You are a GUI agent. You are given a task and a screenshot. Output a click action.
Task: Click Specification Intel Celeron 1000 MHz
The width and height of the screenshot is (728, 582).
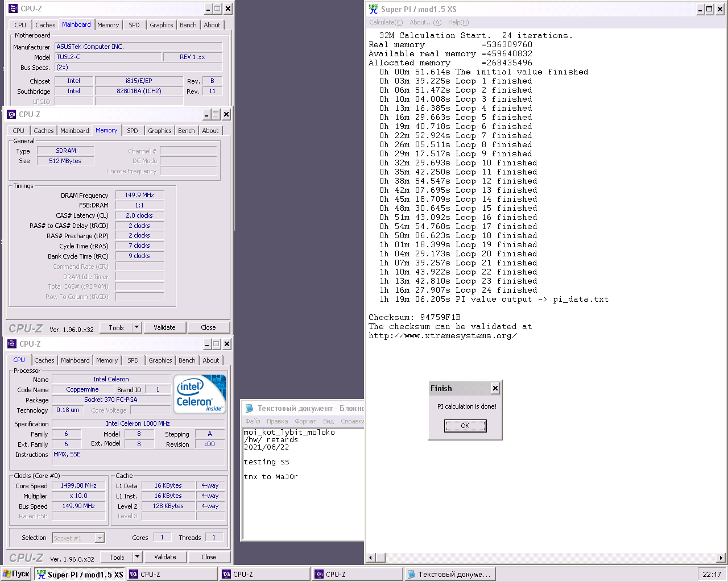(138, 423)
